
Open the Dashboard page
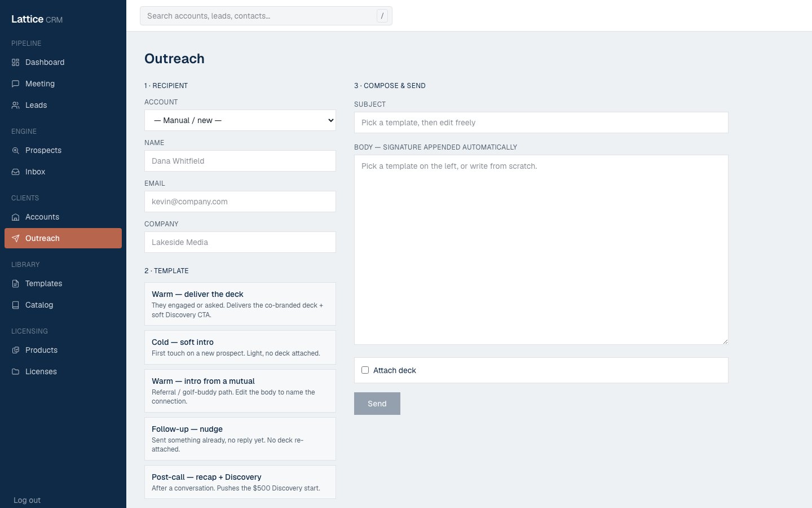[63, 62]
